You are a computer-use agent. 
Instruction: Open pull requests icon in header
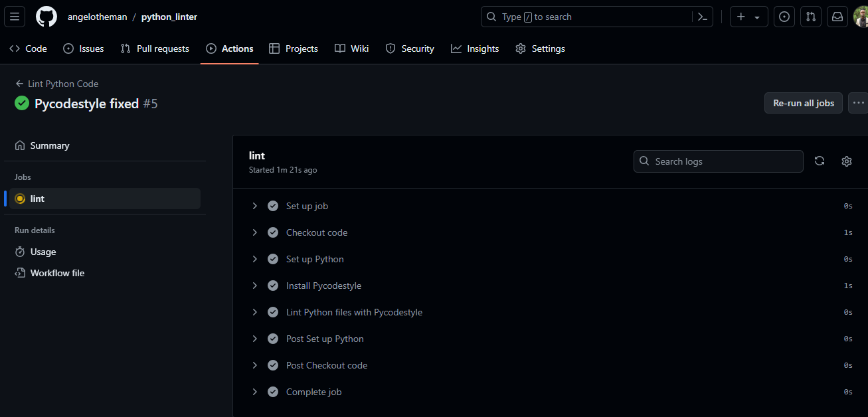(811, 17)
